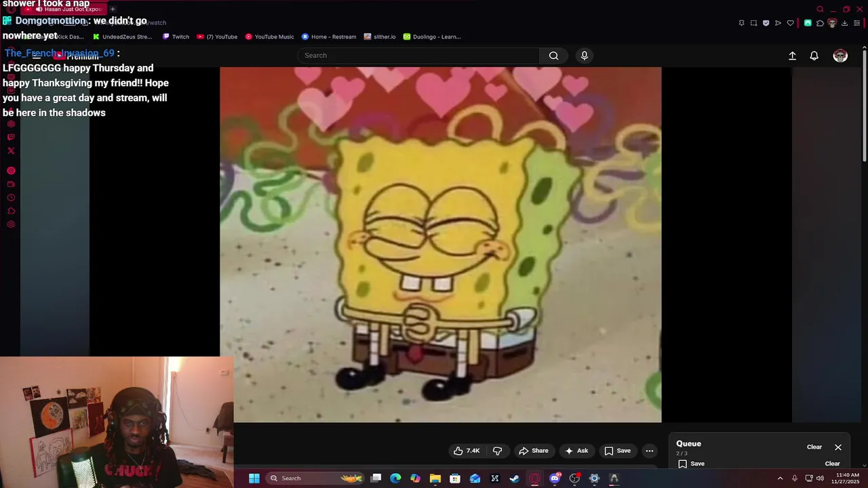Screen dimensions: 868x488
Task: Open the ad-blocker shield icon
Action: 766,23
